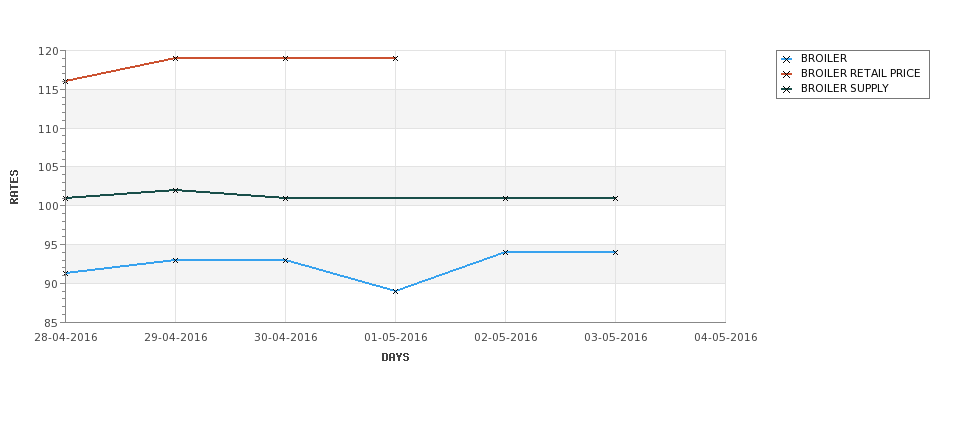
Task: Click the RATES axis title
Action: pos(14,187)
